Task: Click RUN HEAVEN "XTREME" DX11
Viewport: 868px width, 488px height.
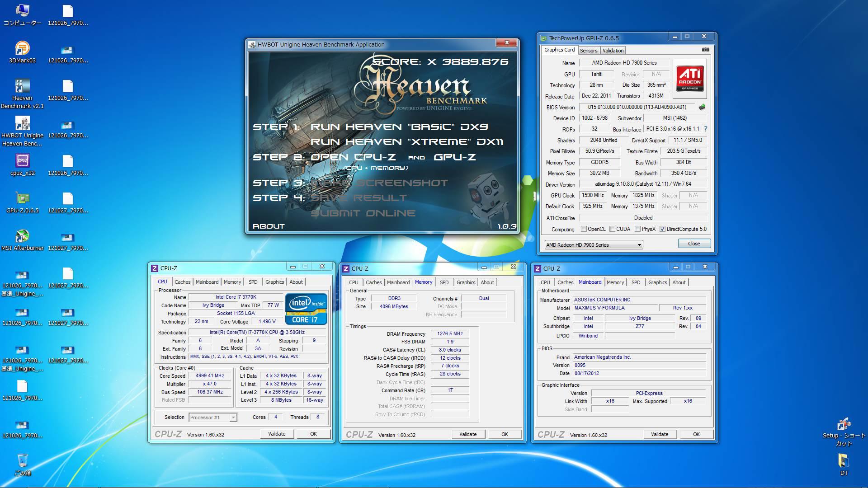Action: coord(407,142)
